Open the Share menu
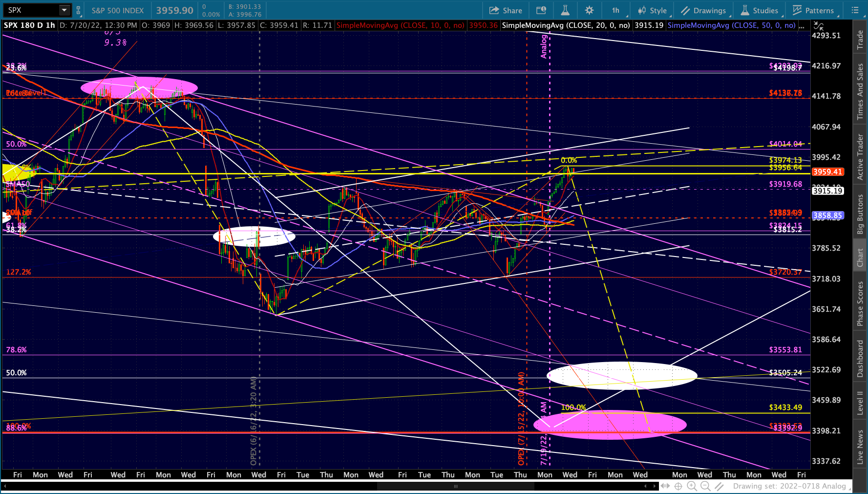The width and height of the screenshot is (868, 494). coord(506,10)
